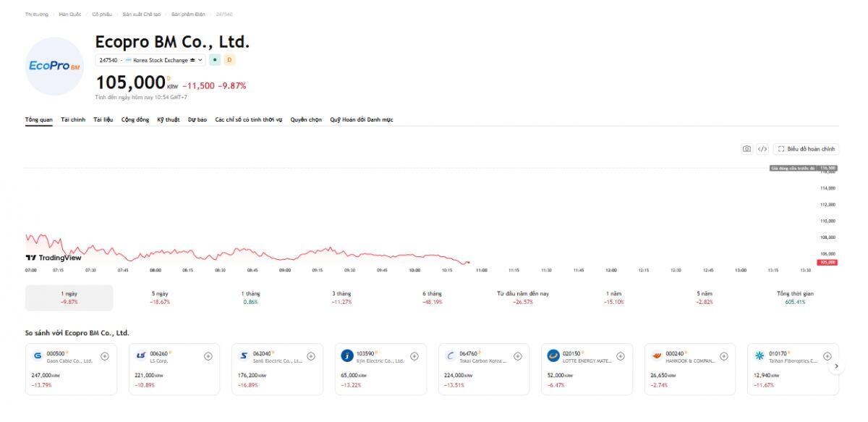
Task: Click the EcoPro BM company logo
Action: click(55, 66)
